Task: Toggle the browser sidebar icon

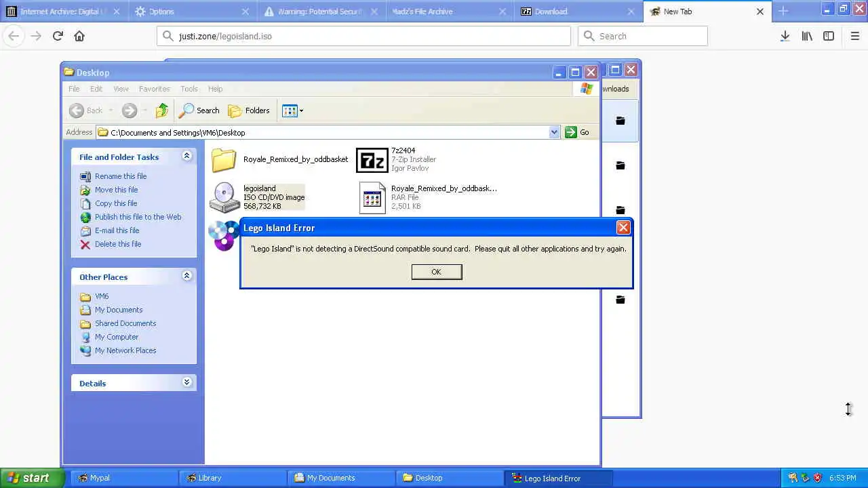Action: (x=829, y=36)
